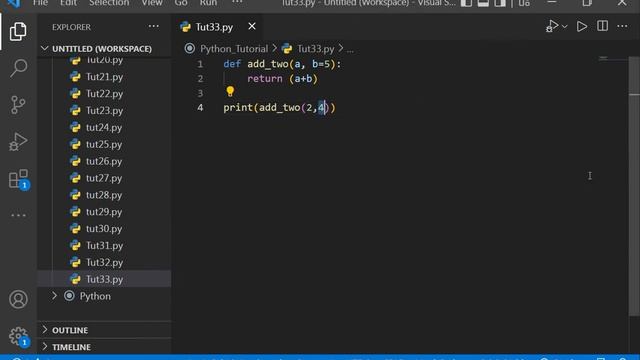Open tut26.py in explorer
Viewport: 640px width, 360px height.
(104, 161)
